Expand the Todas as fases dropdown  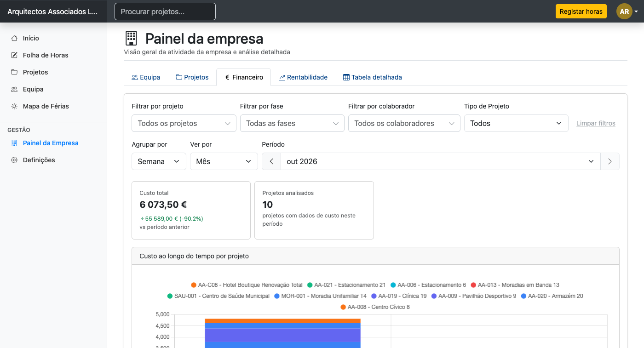coord(292,123)
